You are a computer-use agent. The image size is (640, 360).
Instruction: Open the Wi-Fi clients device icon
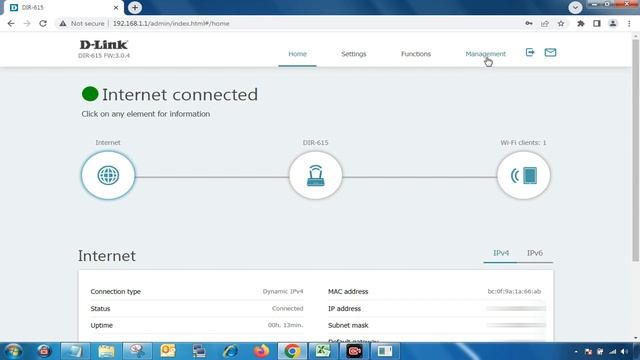(x=523, y=176)
